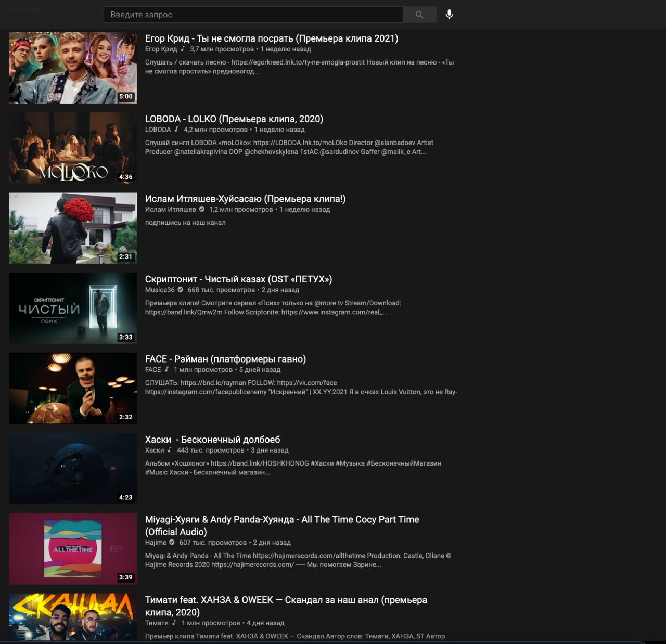Image resolution: width=666 pixels, height=644 pixels.
Task: Click "443 тыс. просмотров" view count
Action: click(211, 450)
